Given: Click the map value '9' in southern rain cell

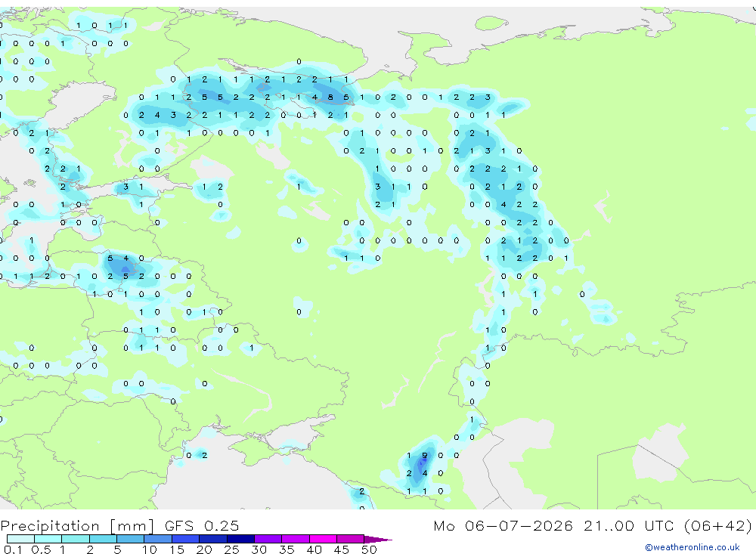Looking at the screenshot, I should tap(424, 455).
